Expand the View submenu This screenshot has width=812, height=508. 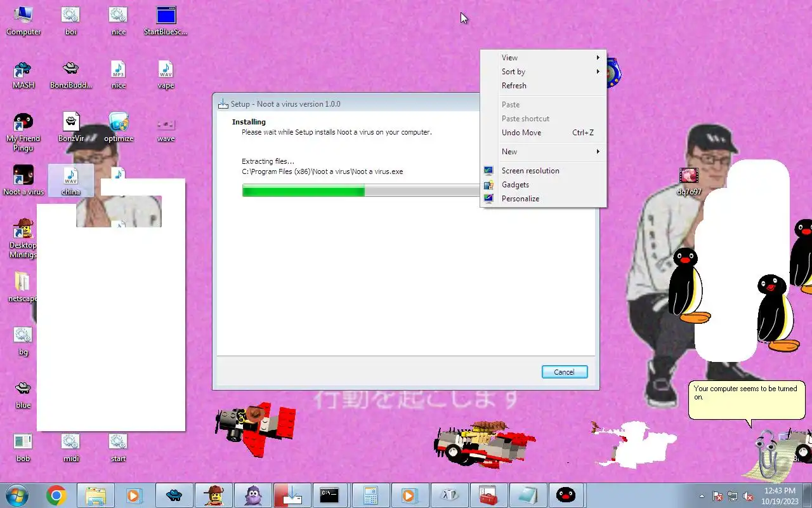pyautogui.click(x=543, y=58)
